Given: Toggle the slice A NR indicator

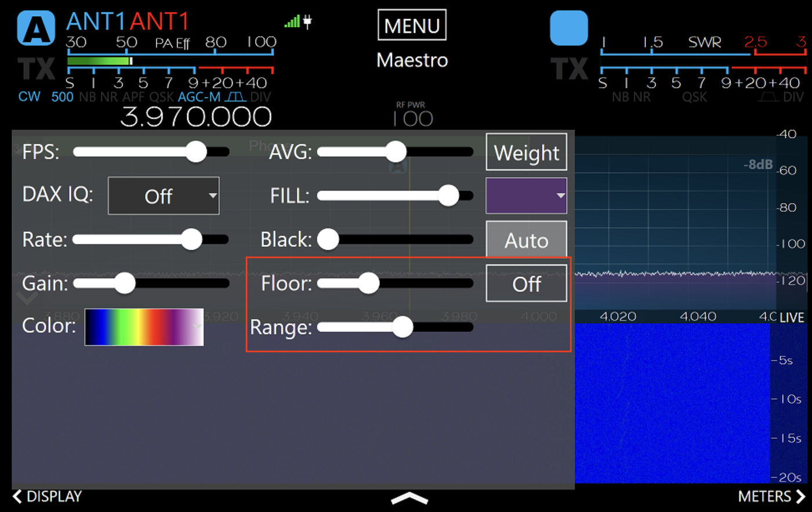Looking at the screenshot, I should [108, 97].
